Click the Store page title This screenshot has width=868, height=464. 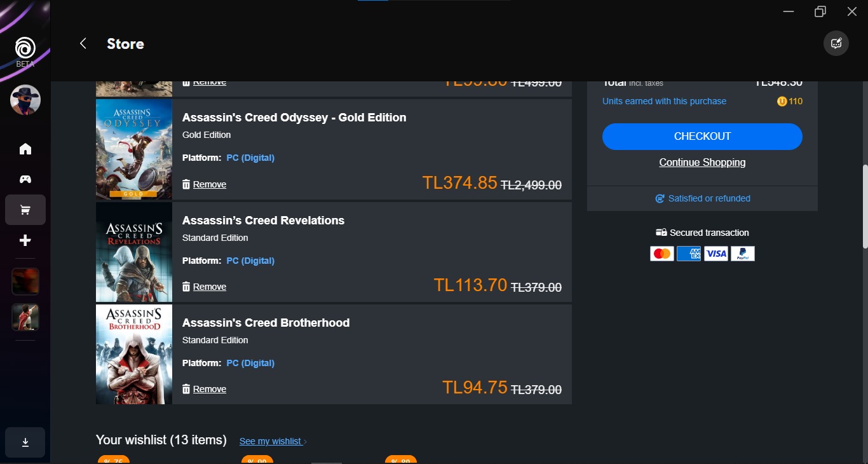(125, 44)
